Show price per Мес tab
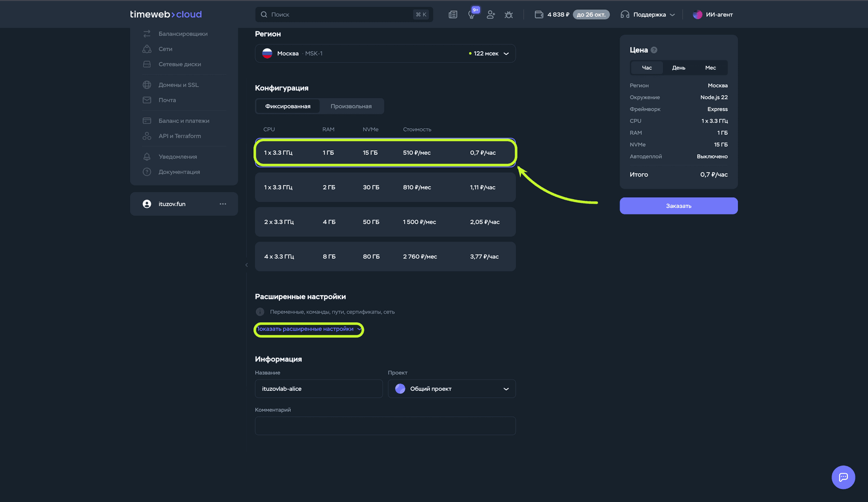The width and height of the screenshot is (868, 502). (x=711, y=68)
